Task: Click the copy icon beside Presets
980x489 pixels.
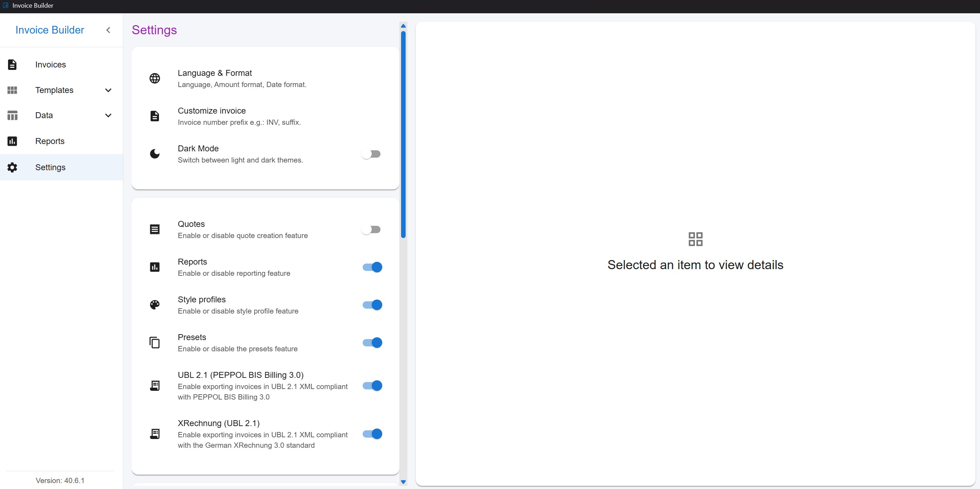Action: [x=154, y=343]
